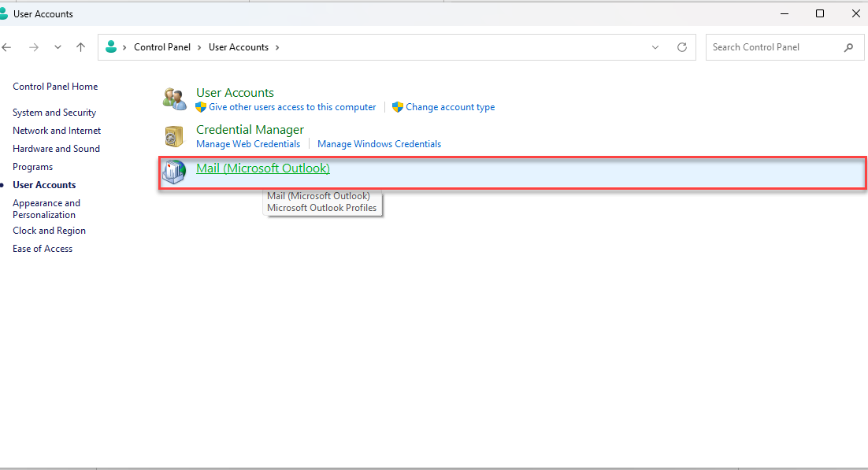This screenshot has height=470, width=868.
Task: Click the Mail (Microsoft Outlook) icon
Action: tap(173, 172)
